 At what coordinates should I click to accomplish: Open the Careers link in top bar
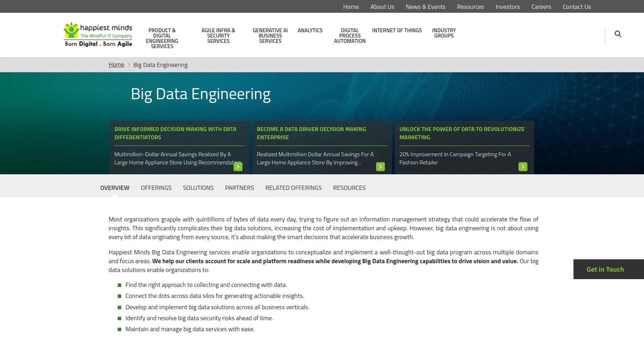(x=541, y=7)
